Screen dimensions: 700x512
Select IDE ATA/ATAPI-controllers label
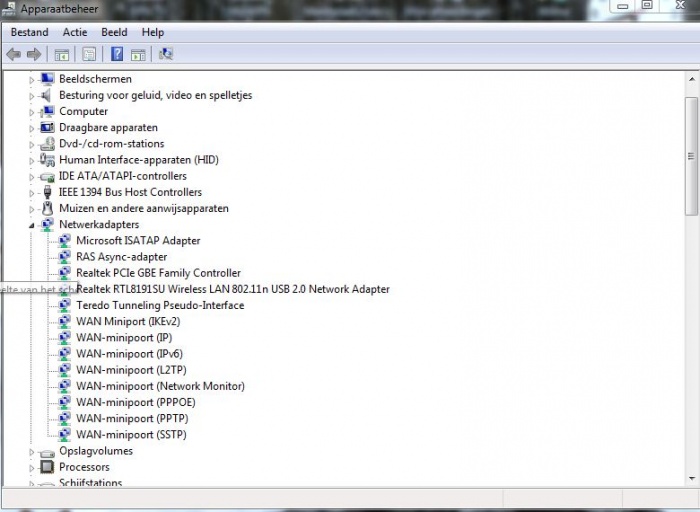[x=123, y=176]
